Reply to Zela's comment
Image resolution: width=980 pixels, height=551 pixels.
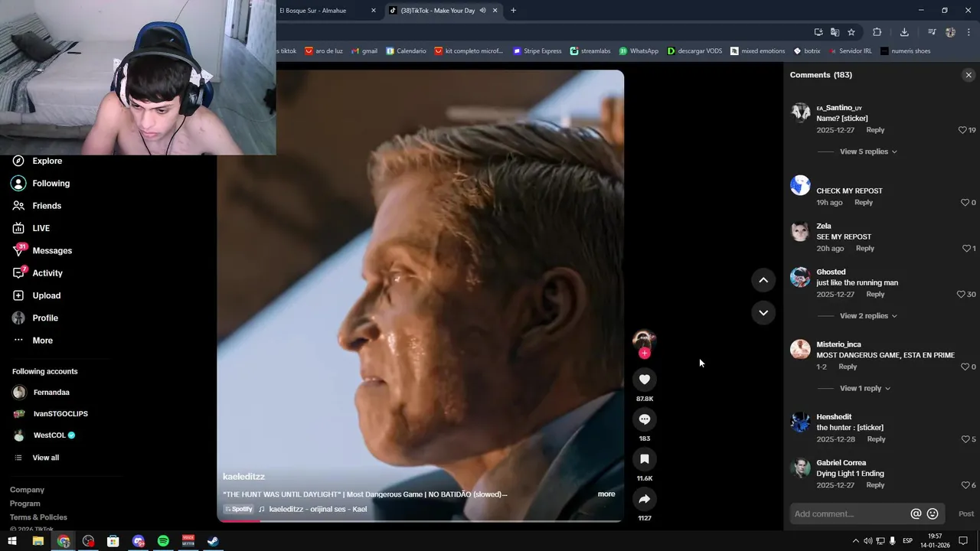[865, 249]
